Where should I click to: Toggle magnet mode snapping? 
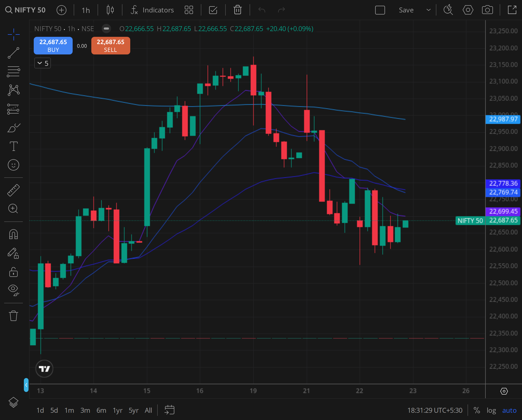point(13,234)
